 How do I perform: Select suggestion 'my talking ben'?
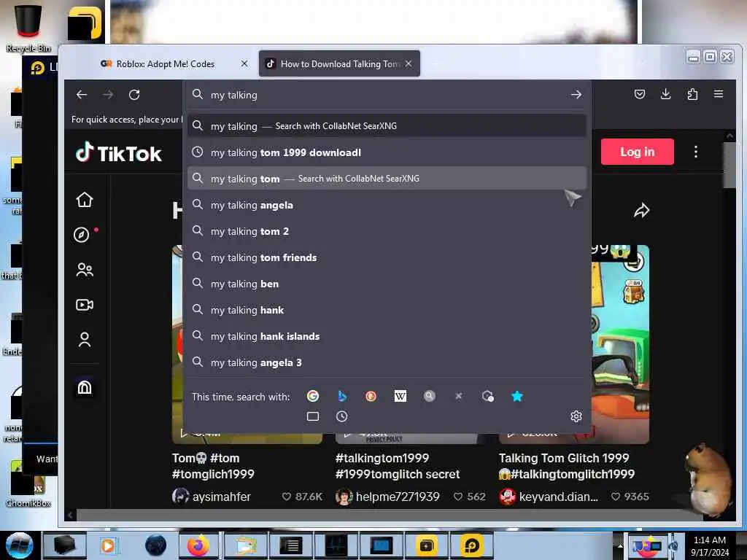[x=387, y=284]
